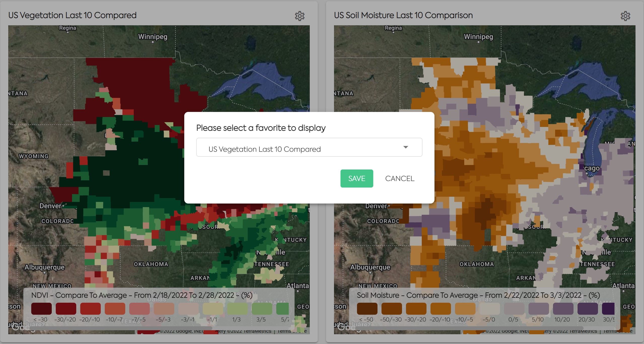Select the NDVI -30/-20 legend swatch
This screenshot has width=644, height=344.
66,309
